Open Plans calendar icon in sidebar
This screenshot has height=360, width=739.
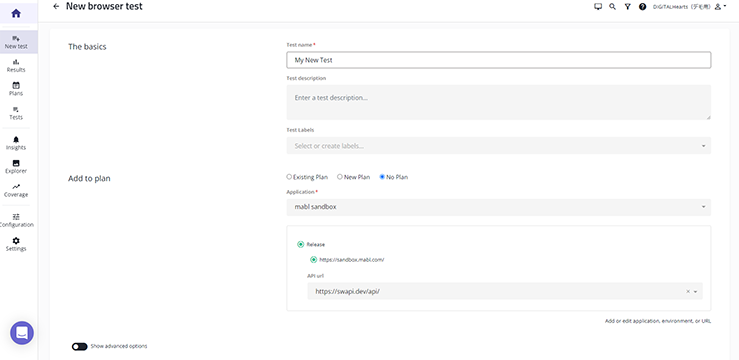pyautogui.click(x=16, y=85)
